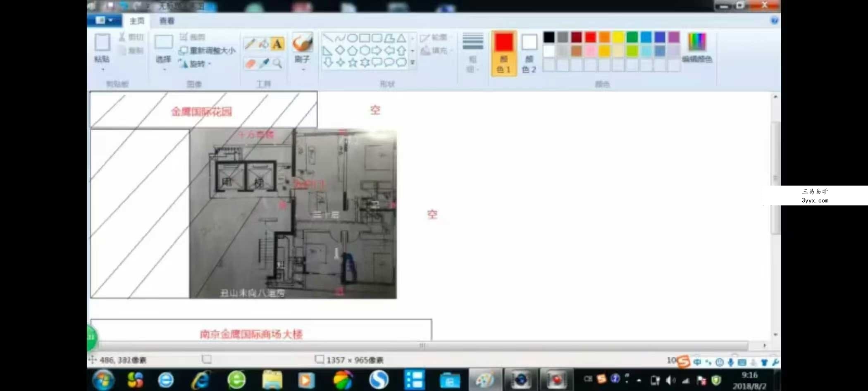Viewport: 868px width, 391px height.
Task: Open the 粗细 line thickness dropdown
Action: coord(472,52)
